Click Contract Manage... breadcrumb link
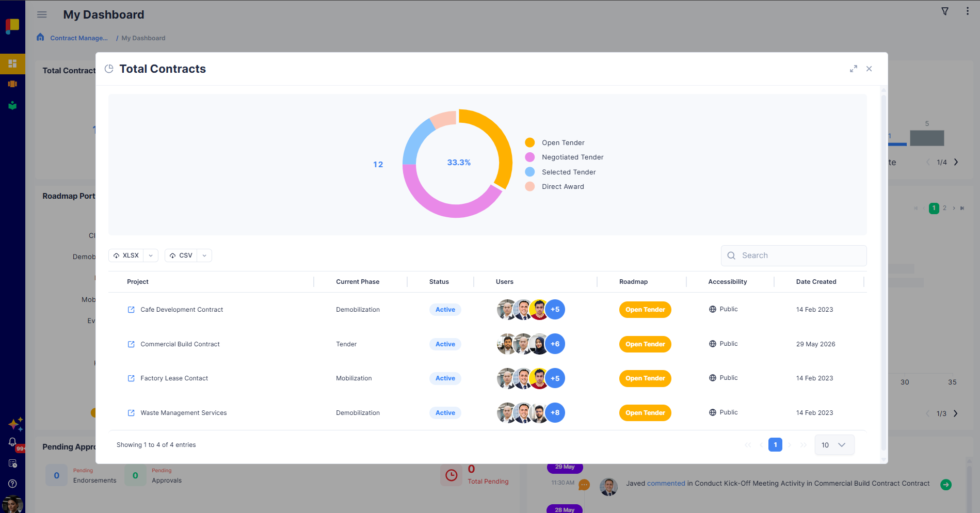Image resolution: width=980 pixels, height=513 pixels. (x=79, y=38)
